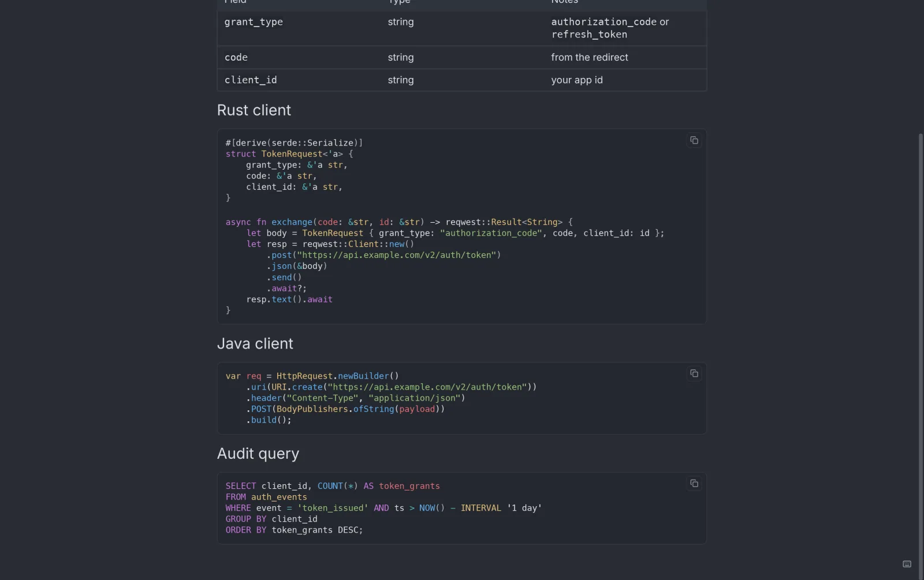Image resolution: width=924 pixels, height=580 pixels.
Task: Click the '.header("Content-Type"' line
Action: point(356,398)
